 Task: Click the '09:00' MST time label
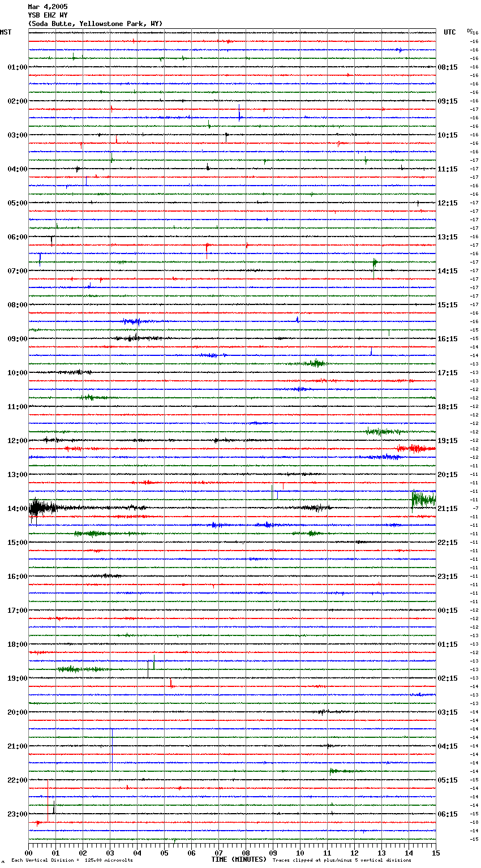tap(18, 339)
